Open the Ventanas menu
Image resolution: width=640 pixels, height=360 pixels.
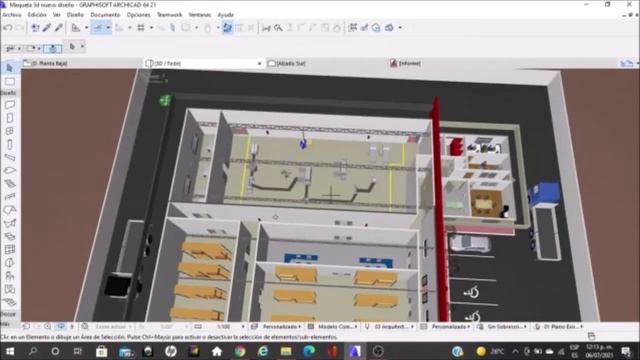(200, 15)
